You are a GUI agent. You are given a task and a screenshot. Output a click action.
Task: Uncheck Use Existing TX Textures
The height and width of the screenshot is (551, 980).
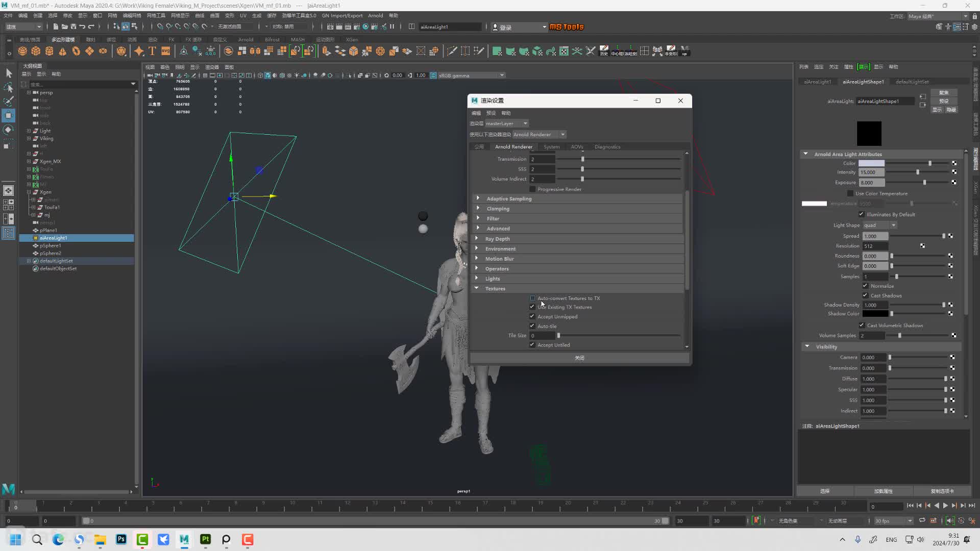tap(532, 307)
